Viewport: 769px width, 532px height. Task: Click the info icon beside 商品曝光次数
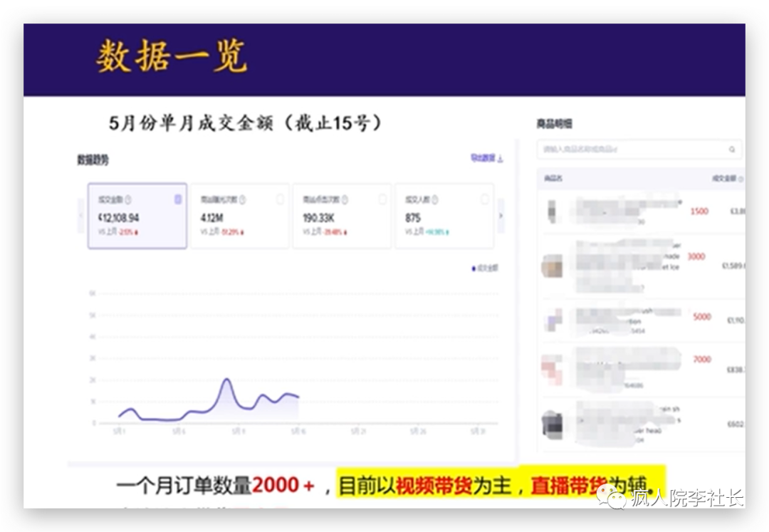[x=243, y=201]
